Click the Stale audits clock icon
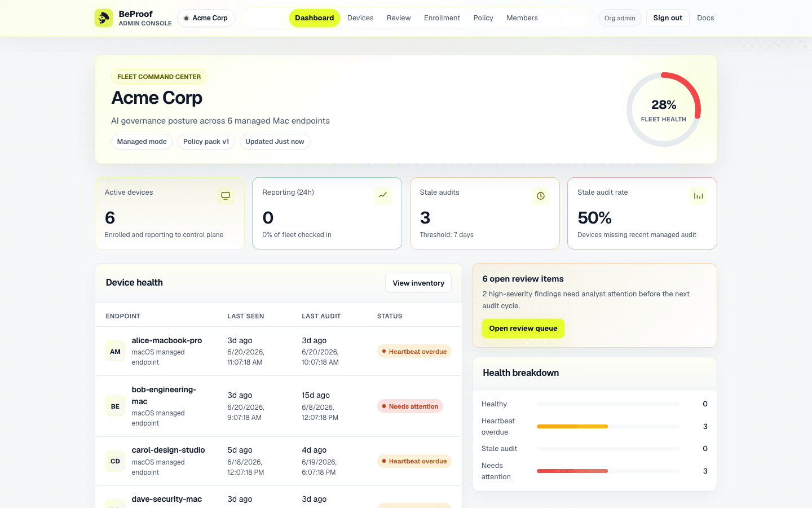 point(541,196)
